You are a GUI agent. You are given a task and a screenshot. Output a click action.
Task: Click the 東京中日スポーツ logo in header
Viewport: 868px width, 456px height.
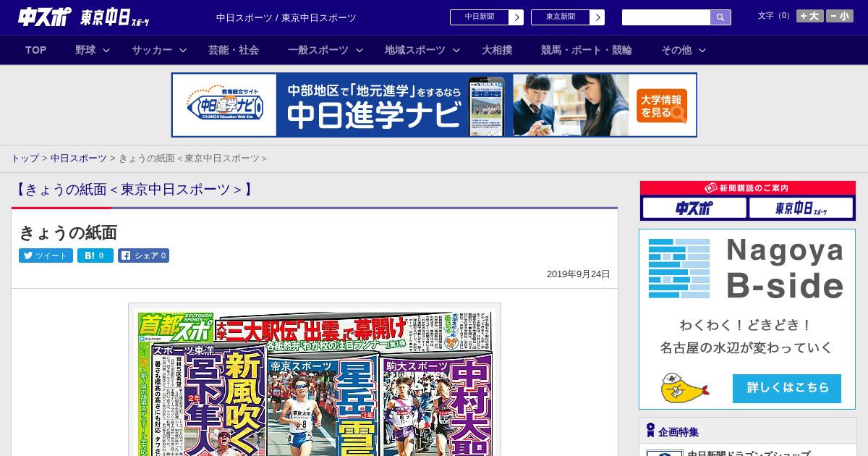[114, 17]
